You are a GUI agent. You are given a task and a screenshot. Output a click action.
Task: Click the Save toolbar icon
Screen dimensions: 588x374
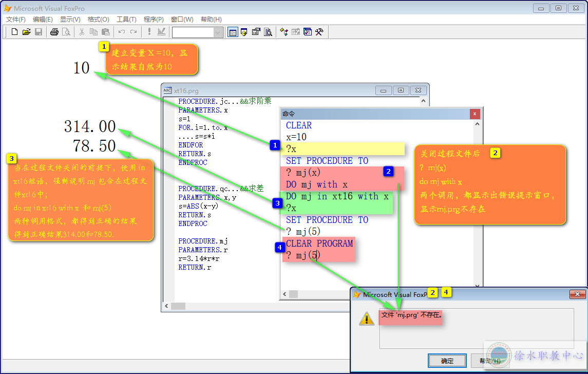coord(38,32)
